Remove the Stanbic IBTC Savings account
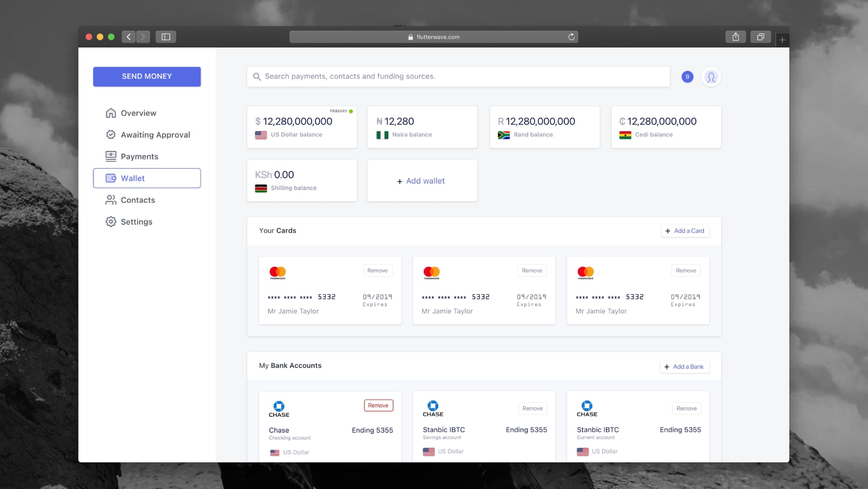Image resolution: width=868 pixels, height=489 pixels. (533, 408)
